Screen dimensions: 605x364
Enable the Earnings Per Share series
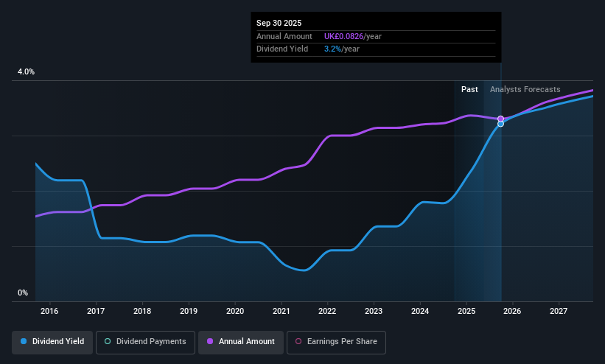[336, 342]
